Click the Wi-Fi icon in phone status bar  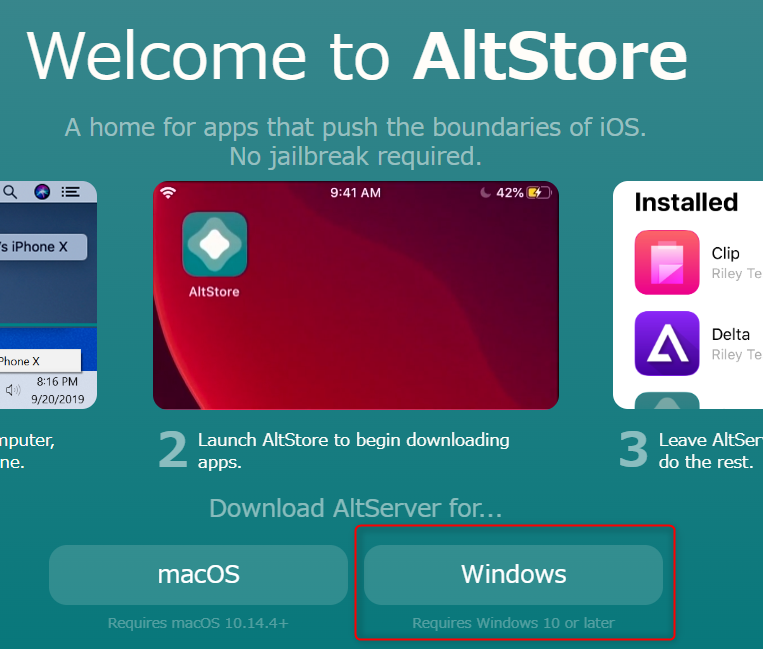point(168,193)
